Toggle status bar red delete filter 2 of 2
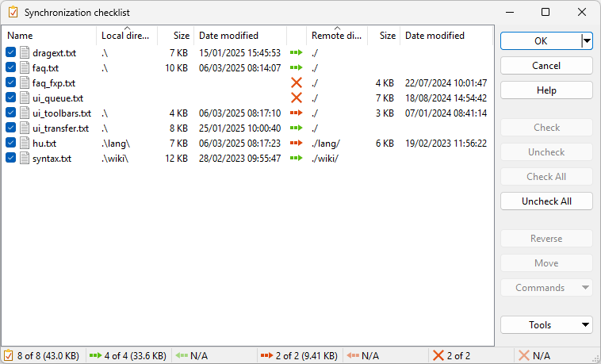The width and height of the screenshot is (601, 364). coord(450,356)
